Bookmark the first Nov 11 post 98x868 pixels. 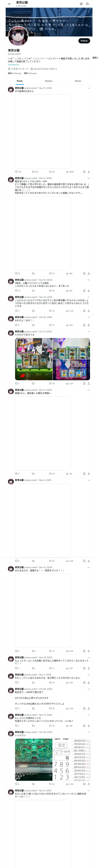pos(84,172)
